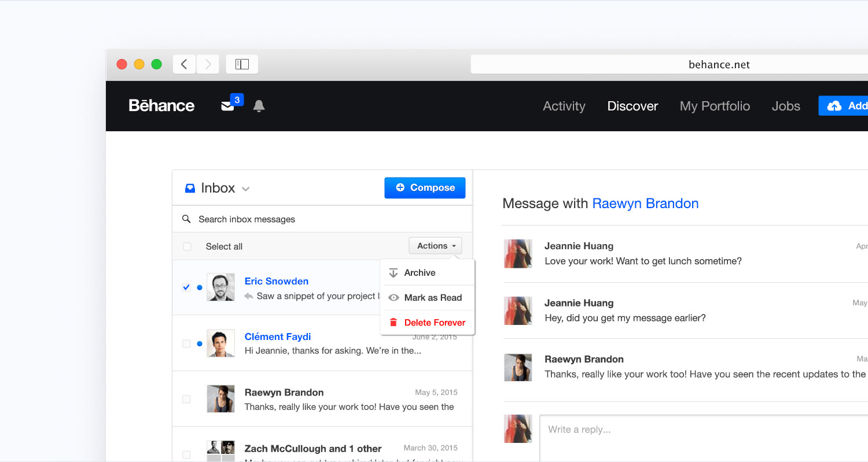Choose Mark as Read from the menu
This screenshot has height=462, width=868.
pyautogui.click(x=427, y=298)
